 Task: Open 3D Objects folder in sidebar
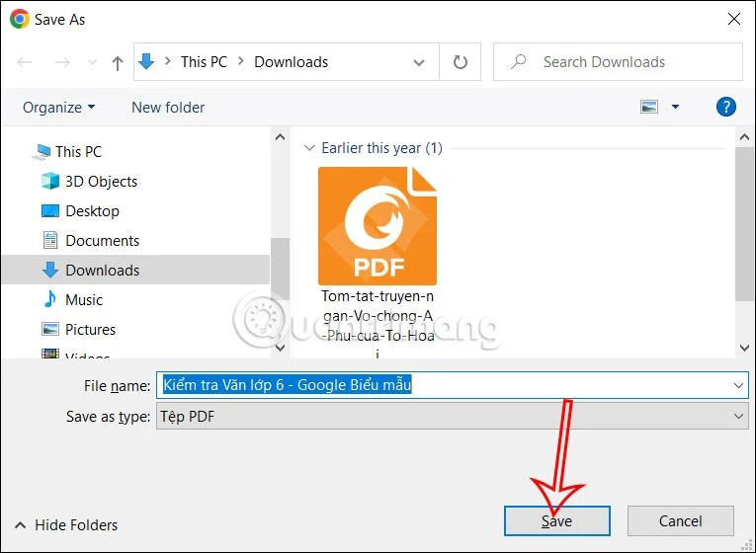[x=101, y=181]
